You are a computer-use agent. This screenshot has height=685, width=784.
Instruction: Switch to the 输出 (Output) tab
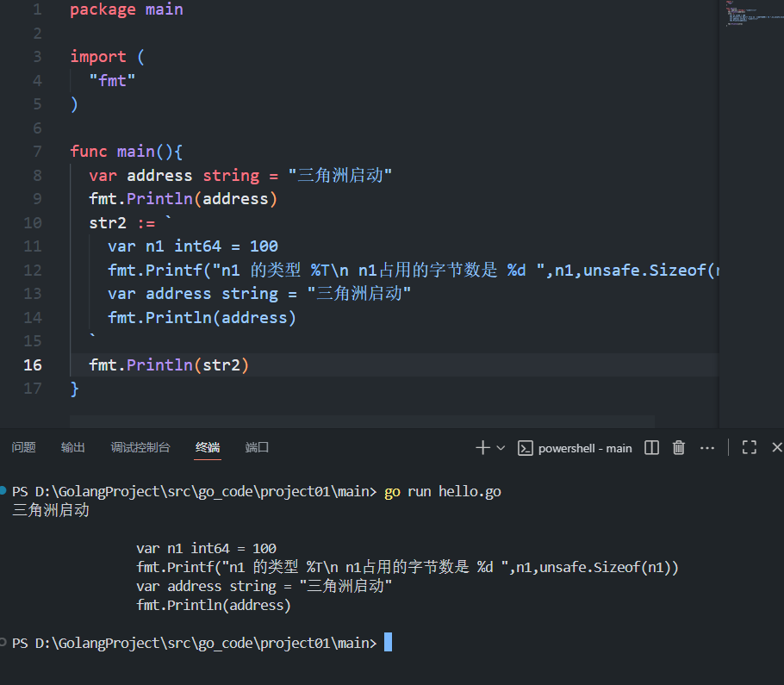click(73, 447)
